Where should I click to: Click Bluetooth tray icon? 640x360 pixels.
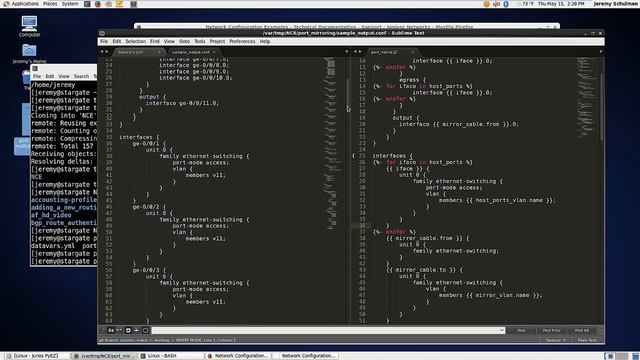coord(506,4)
